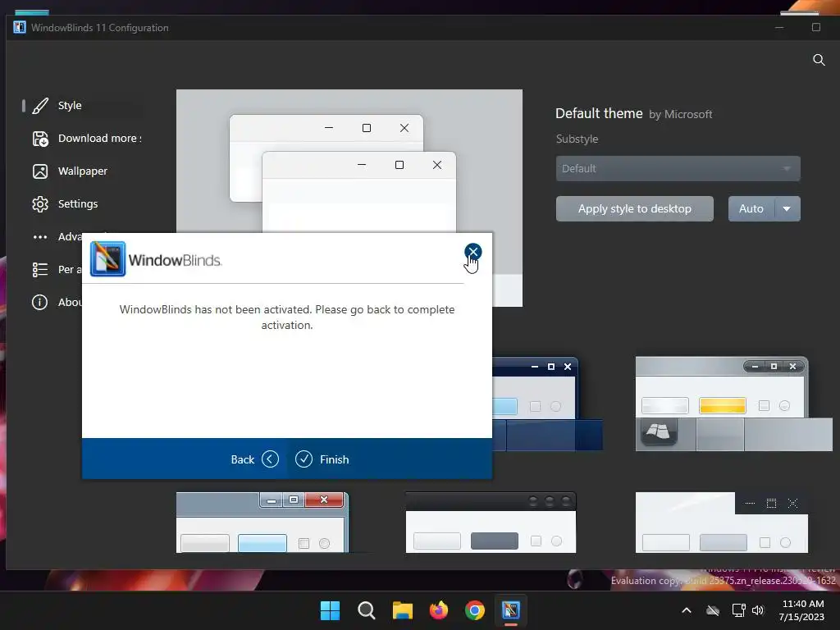Click the 'by Microsoft' author text

[x=680, y=115]
